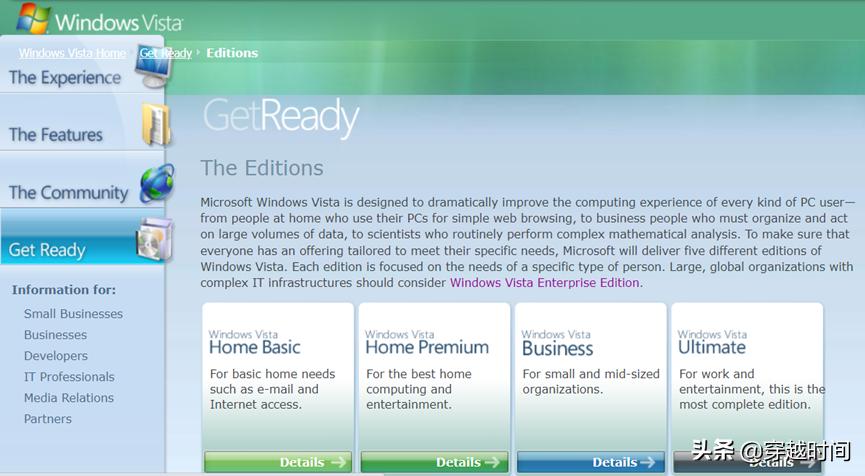
Task: Go to The Community section
Action: 68,192
